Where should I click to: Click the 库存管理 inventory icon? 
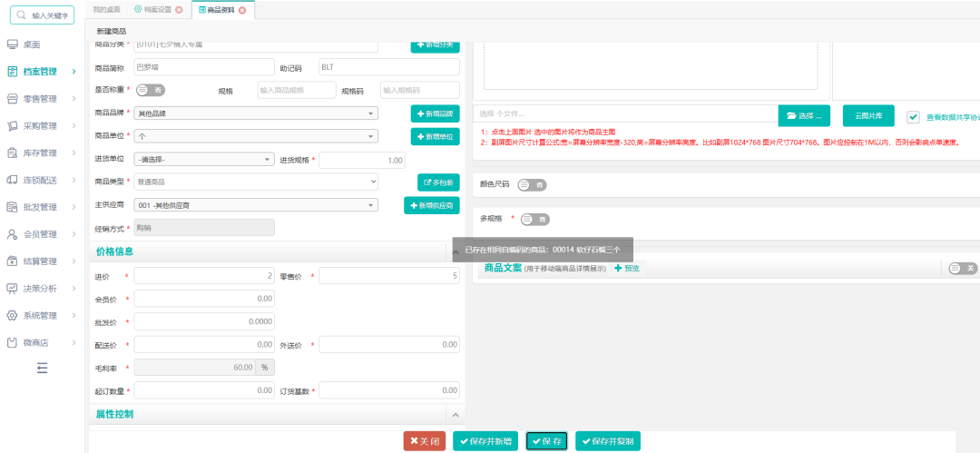tap(12, 153)
